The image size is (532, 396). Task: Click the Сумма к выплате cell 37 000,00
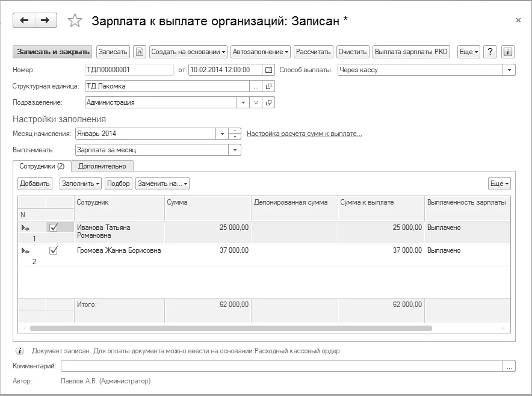[x=381, y=255]
